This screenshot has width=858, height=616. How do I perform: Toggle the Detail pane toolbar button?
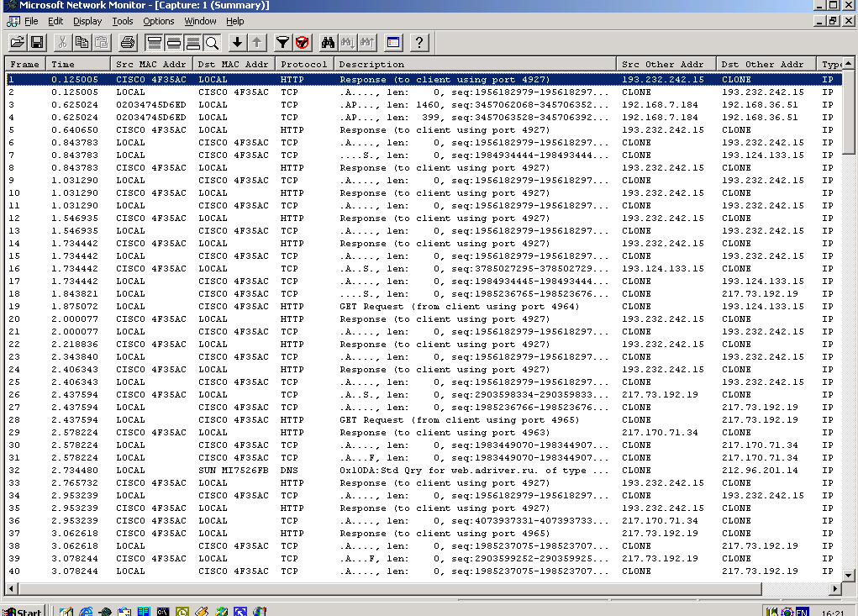[x=174, y=42]
